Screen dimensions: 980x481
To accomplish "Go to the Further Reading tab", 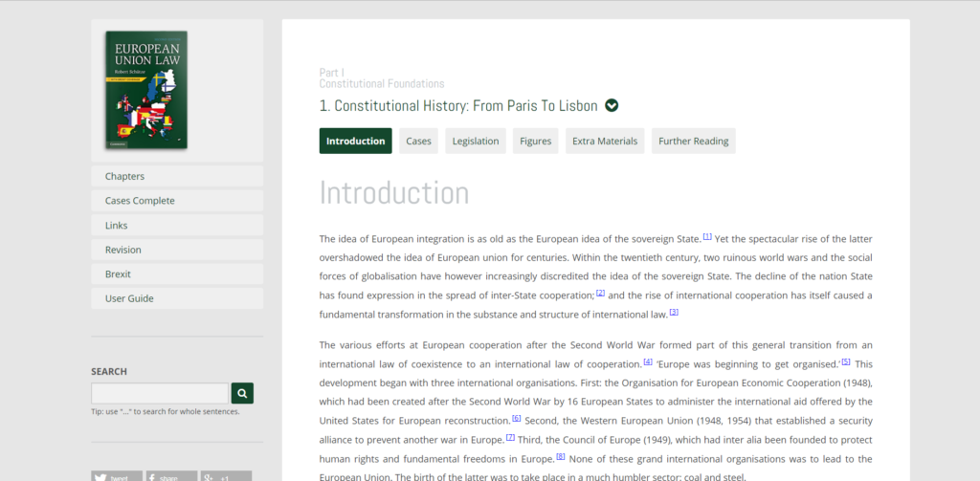I will 693,141.
